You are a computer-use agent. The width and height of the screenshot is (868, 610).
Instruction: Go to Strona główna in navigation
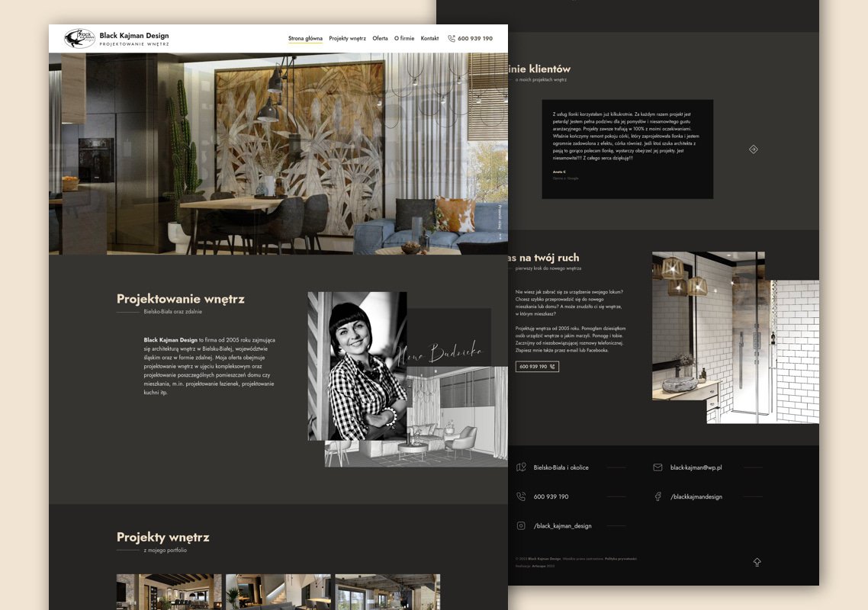point(305,38)
